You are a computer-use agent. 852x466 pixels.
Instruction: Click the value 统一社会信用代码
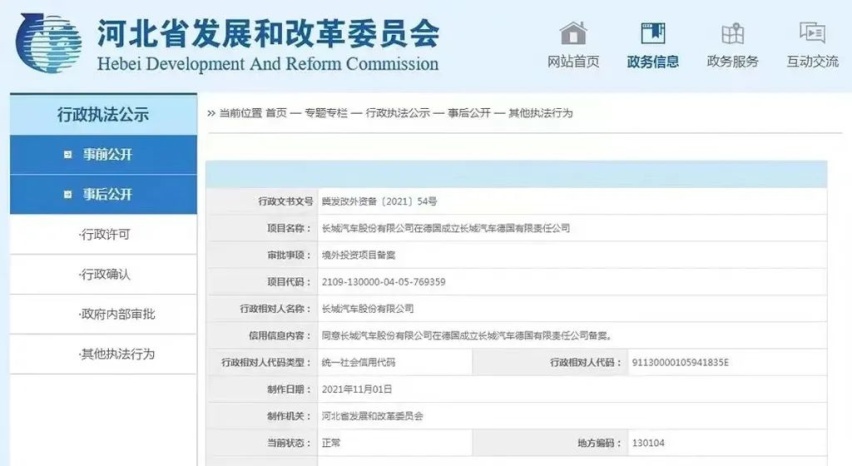coord(359,363)
